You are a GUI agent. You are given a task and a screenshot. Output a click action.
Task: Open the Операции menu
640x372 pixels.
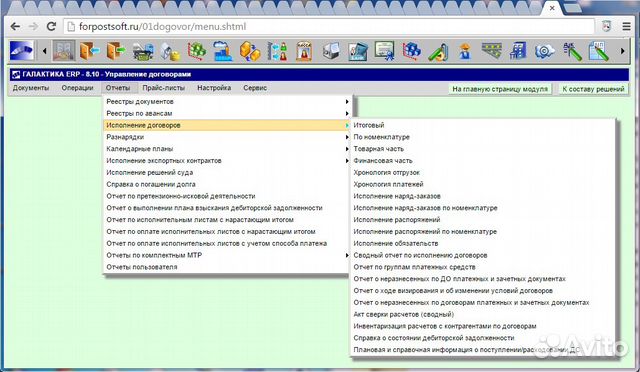tap(78, 88)
